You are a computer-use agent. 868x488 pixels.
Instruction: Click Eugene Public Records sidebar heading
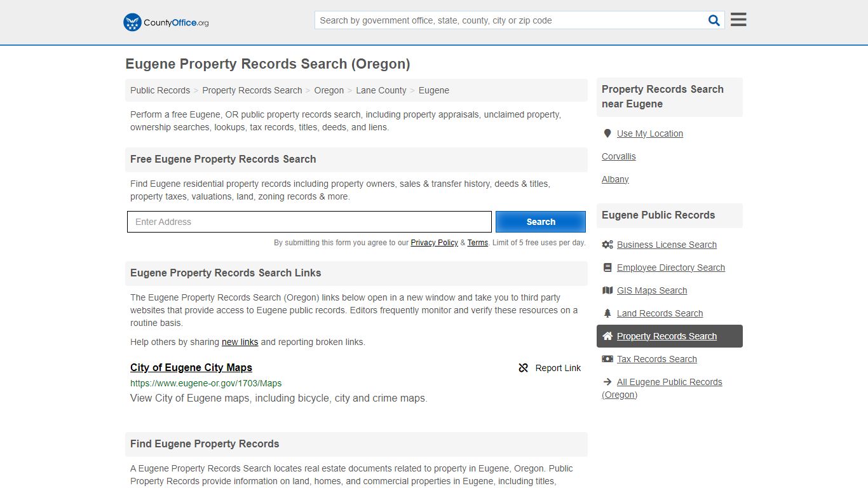[658, 215]
